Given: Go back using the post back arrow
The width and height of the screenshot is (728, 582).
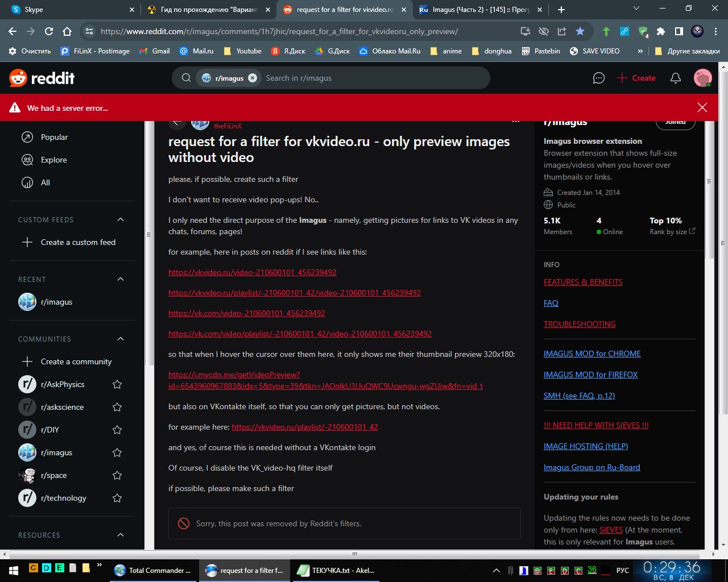Looking at the screenshot, I should point(177,122).
